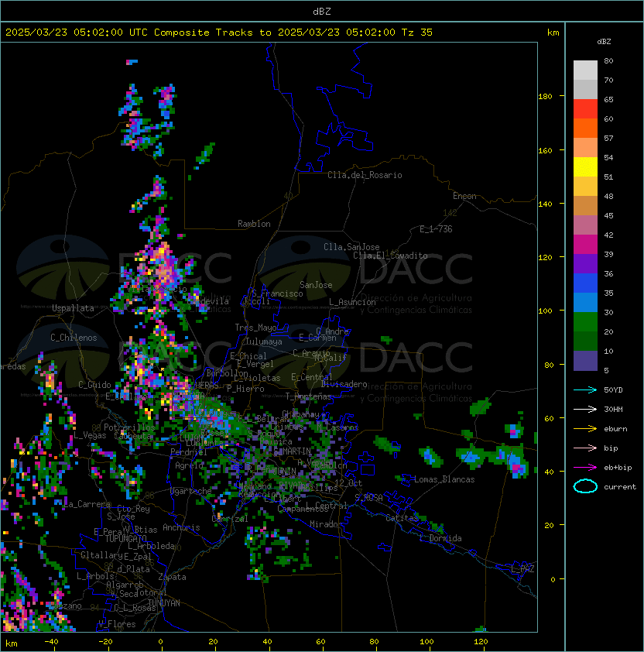Select the red 65-60 dBZ legend swatch
The width and height of the screenshot is (644, 652).
(x=585, y=109)
